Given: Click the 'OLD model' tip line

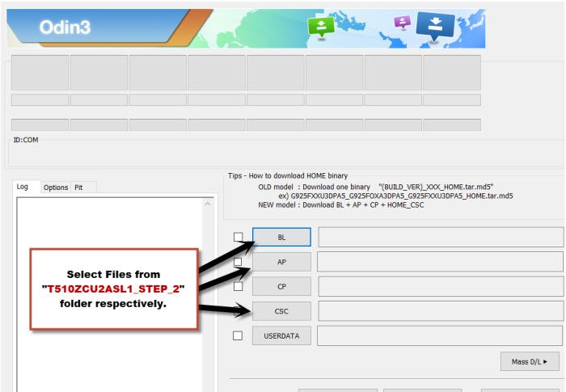Looking at the screenshot, I should click(x=376, y=187).
